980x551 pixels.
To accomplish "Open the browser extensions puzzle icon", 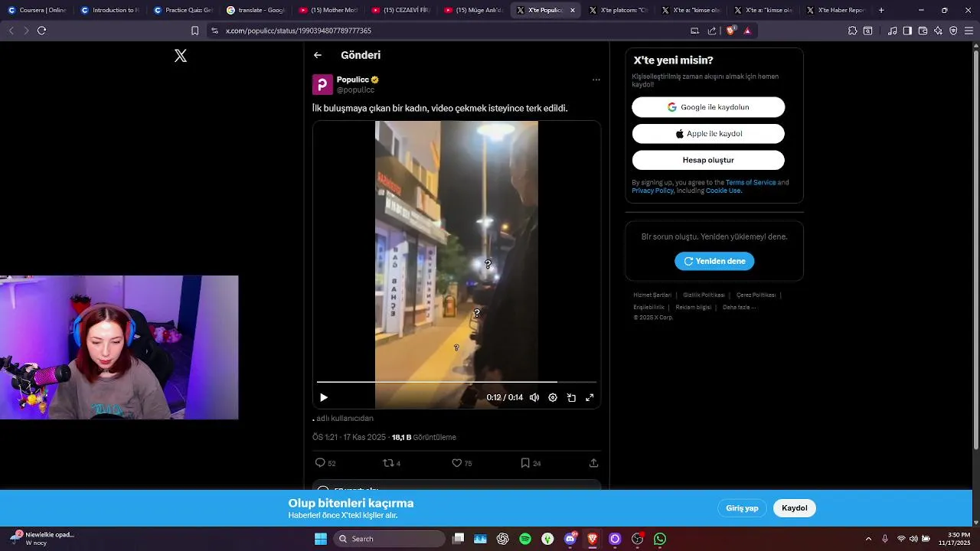I will (x=852, y=31).
